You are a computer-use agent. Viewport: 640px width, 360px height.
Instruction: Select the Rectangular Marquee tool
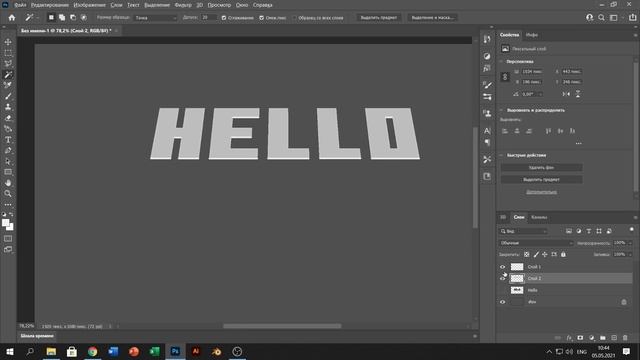[x=8, y=53]
